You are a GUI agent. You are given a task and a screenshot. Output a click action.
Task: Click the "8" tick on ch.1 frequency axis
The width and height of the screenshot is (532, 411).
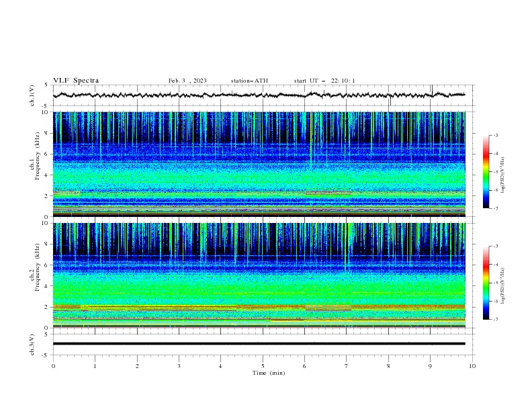46,133
